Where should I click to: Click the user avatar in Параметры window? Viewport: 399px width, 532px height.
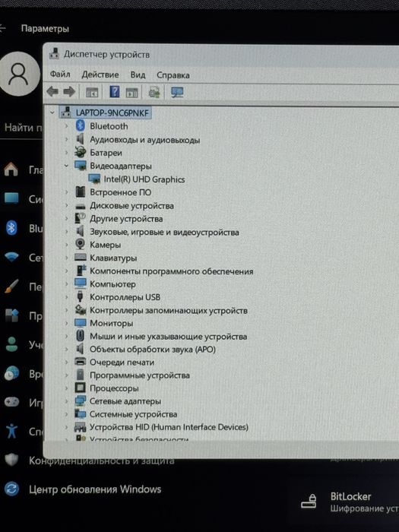(x=19, y=74)
